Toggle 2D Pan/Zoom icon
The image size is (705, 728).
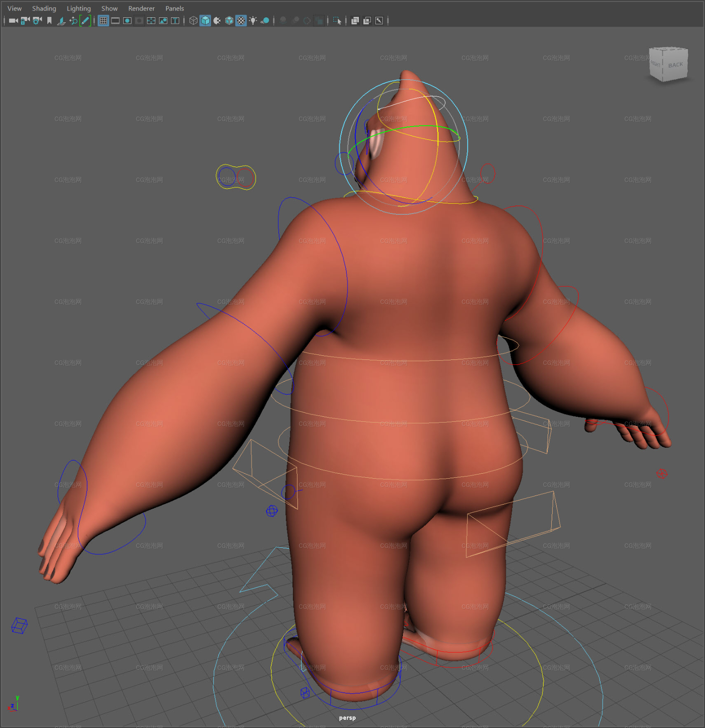pos(73,20)
